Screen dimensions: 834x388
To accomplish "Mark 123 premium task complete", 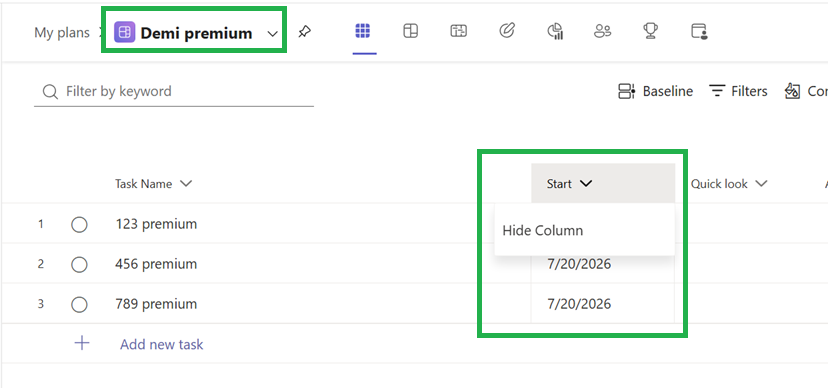I will 79,225.
